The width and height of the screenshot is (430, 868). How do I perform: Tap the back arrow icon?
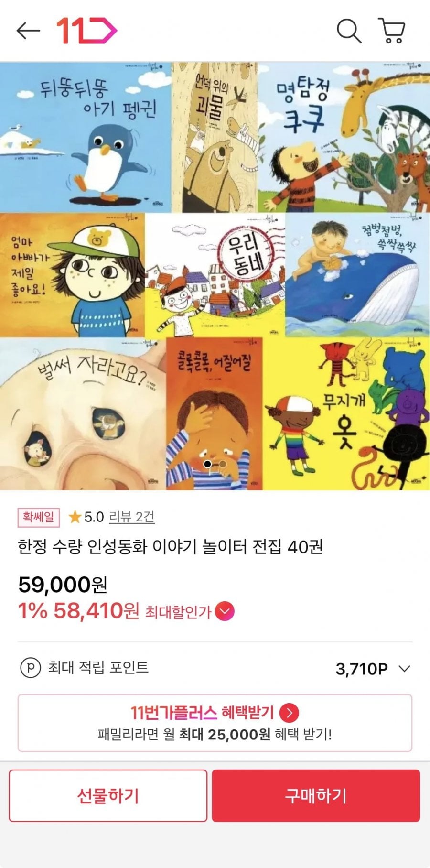28,31
